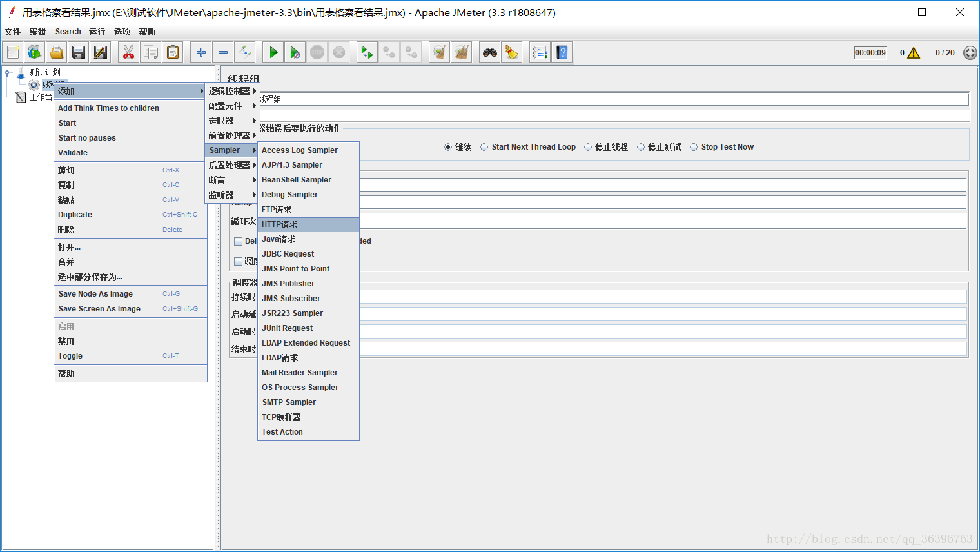Image resolution: width=980 pixels, height=552 pixels.
Task: Click the Cut scissors icon
Action: (129, 52)
